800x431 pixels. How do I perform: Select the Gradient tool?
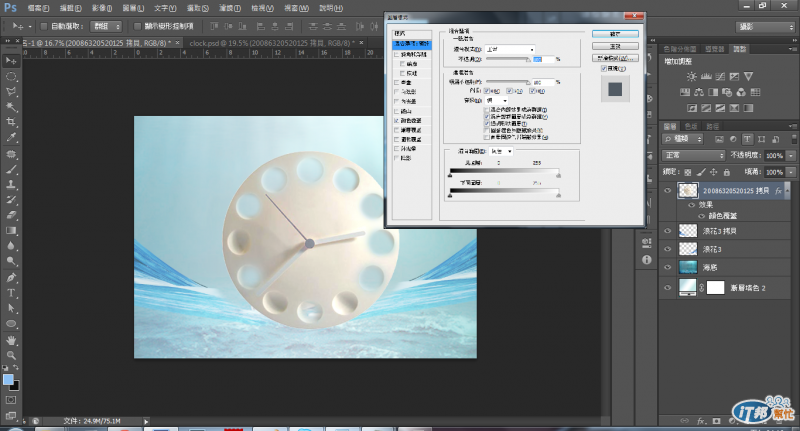tap(11, 231)
